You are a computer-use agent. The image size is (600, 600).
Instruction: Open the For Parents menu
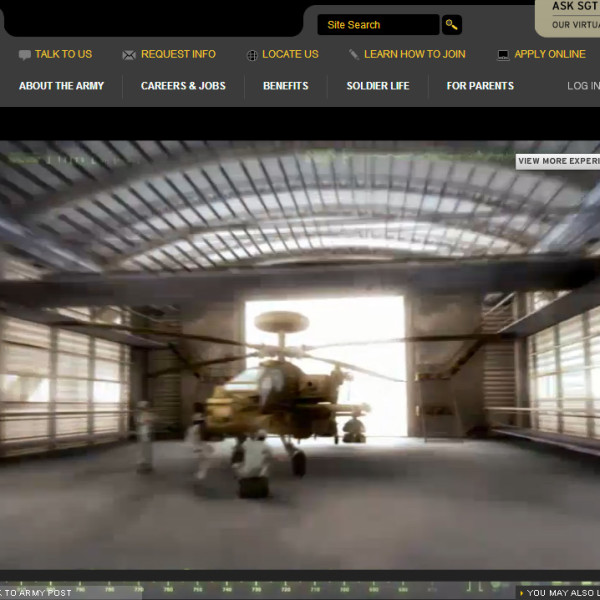pyautogui.click(x=480, y=86)
